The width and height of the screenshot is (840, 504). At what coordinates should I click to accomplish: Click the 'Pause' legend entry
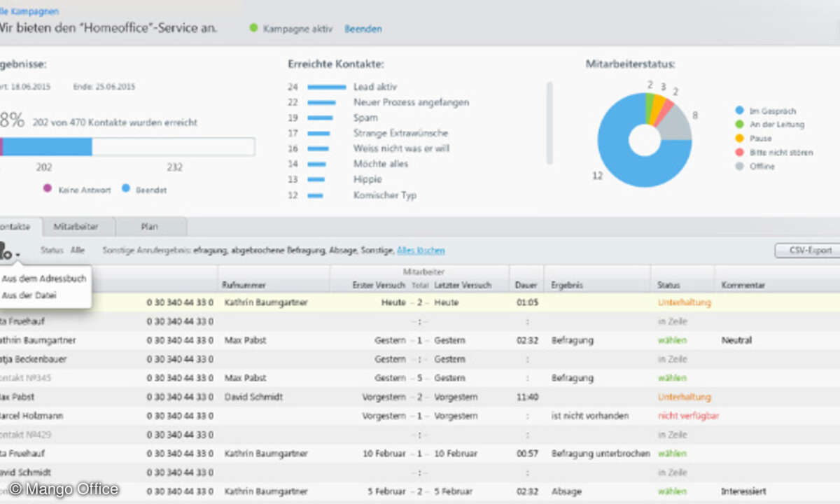753,139
